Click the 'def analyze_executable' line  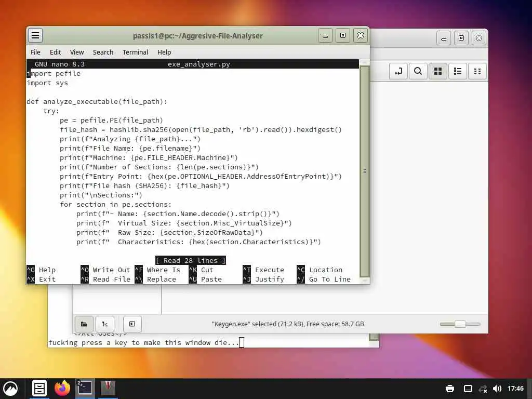pyautogui.click(x=97, y=102)
